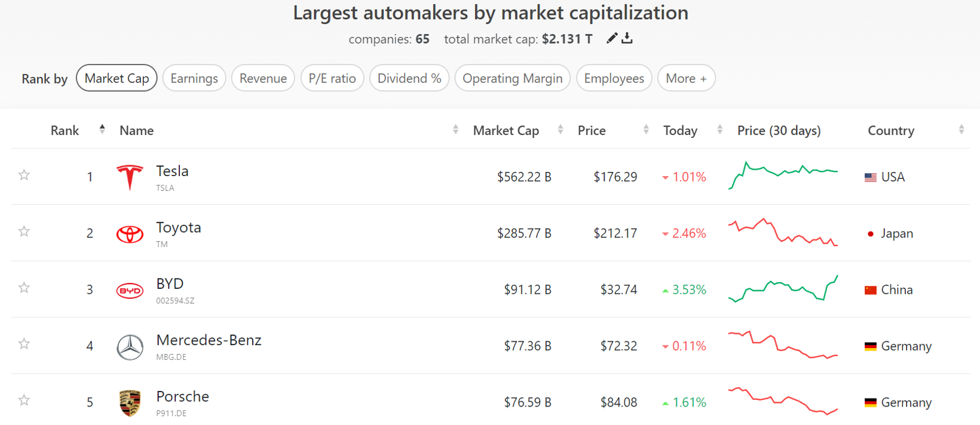Image resolution: width=980 pixels, height=425 pixels.
Task: Sort by the Rank column arrows
Action: tap(102, 130)
